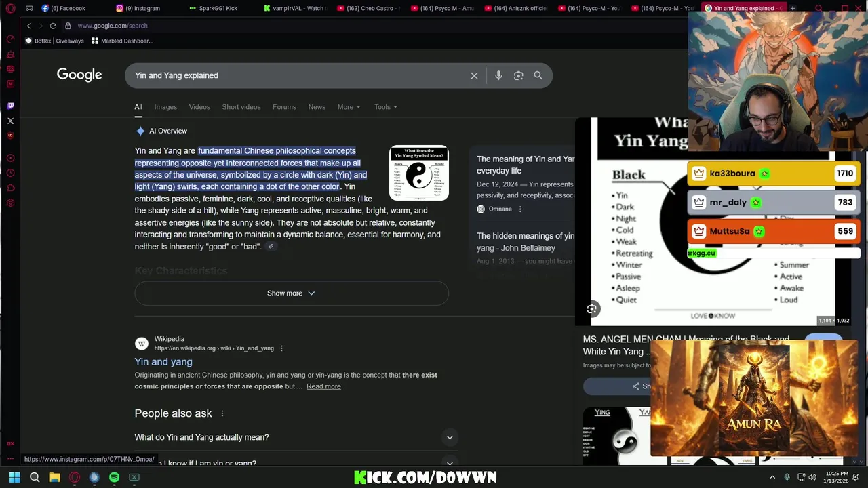
Task: Show hidden system tray icons
Action: click(772, 477)
